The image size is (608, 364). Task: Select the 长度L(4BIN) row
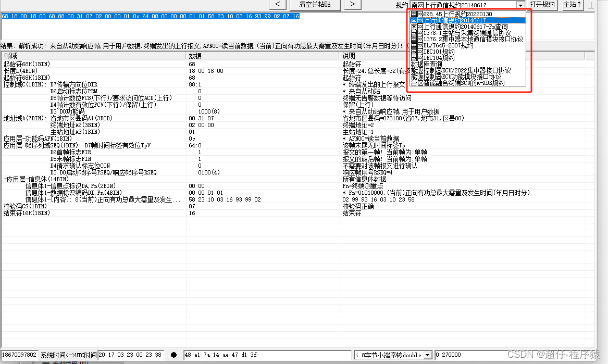[x=298, y=71]
